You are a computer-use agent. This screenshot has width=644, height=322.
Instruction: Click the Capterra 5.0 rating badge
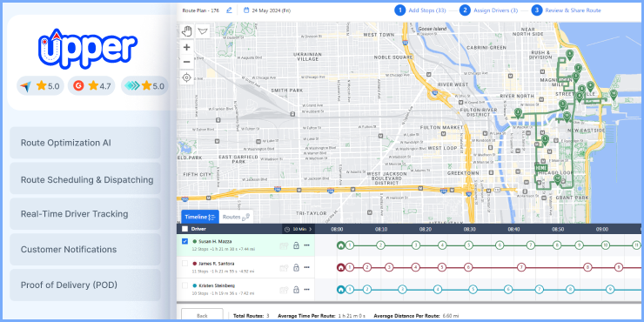click(40, 86)
